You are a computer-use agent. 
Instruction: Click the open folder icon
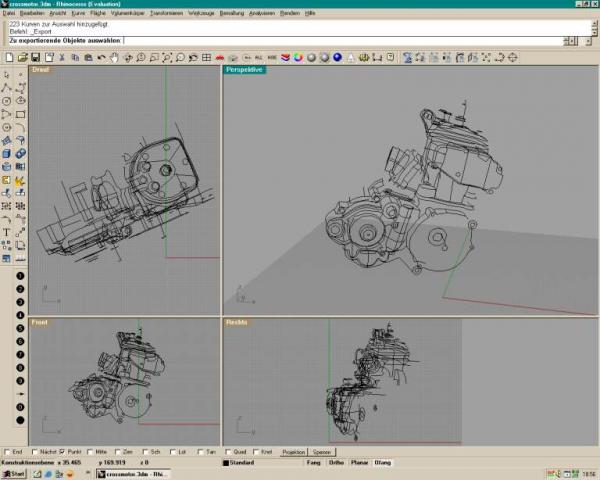click(23, 58)
